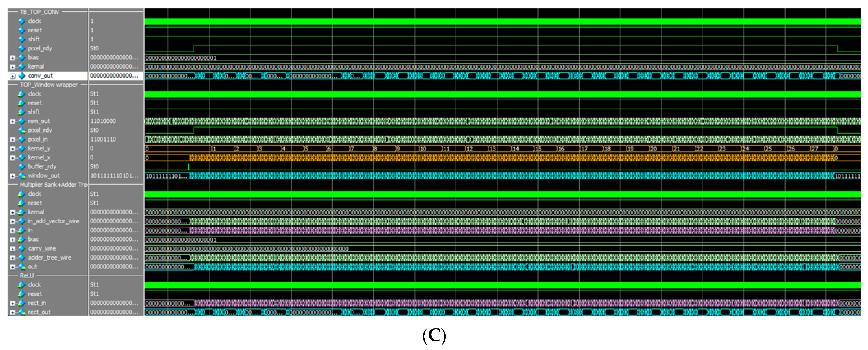Expand the bias bus in TB_TOP_CONV
Screen dimensions: 868x350
click(x=13, y=57)
